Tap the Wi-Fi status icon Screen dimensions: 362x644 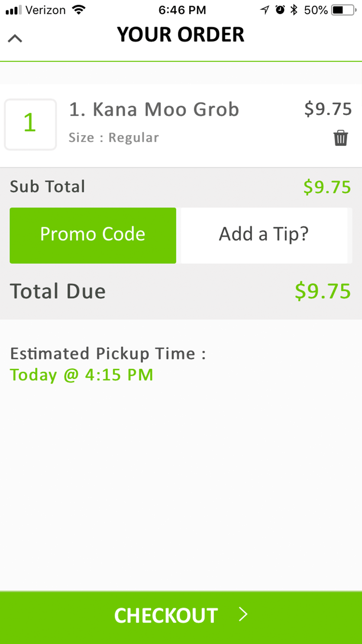(79, 10)
